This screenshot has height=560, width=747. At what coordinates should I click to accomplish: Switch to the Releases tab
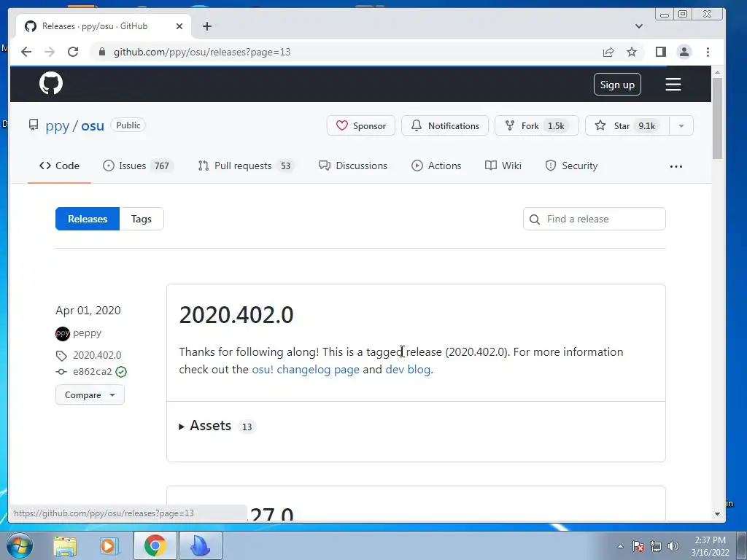(88, 219)
